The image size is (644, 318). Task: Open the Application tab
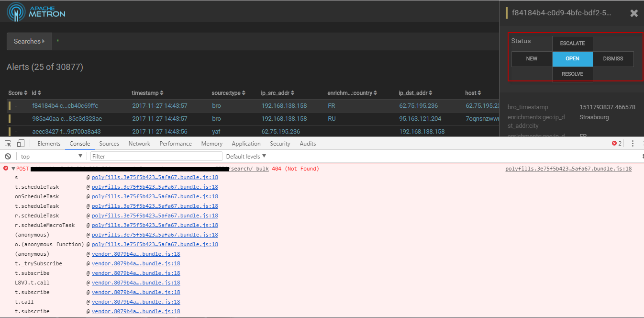pyautogui.click(x=246, y=143)
